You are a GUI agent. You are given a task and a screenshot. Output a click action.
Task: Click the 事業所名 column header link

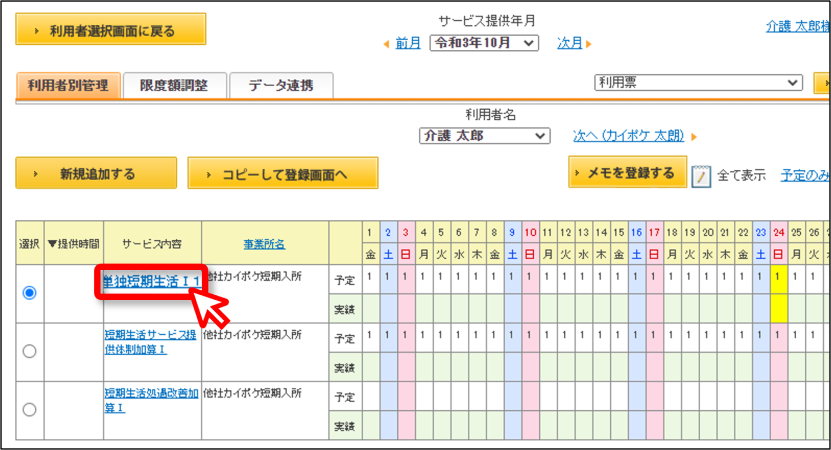click(264, 244)
